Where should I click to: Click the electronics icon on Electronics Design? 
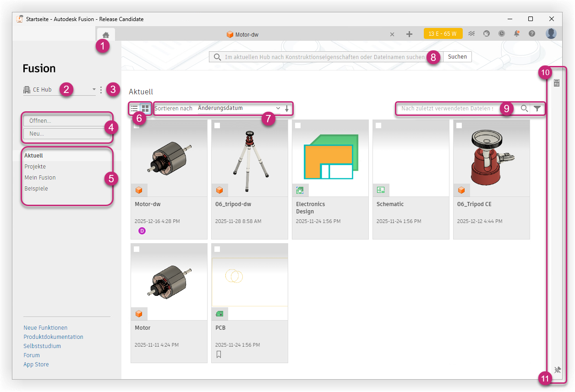[300, 190]
